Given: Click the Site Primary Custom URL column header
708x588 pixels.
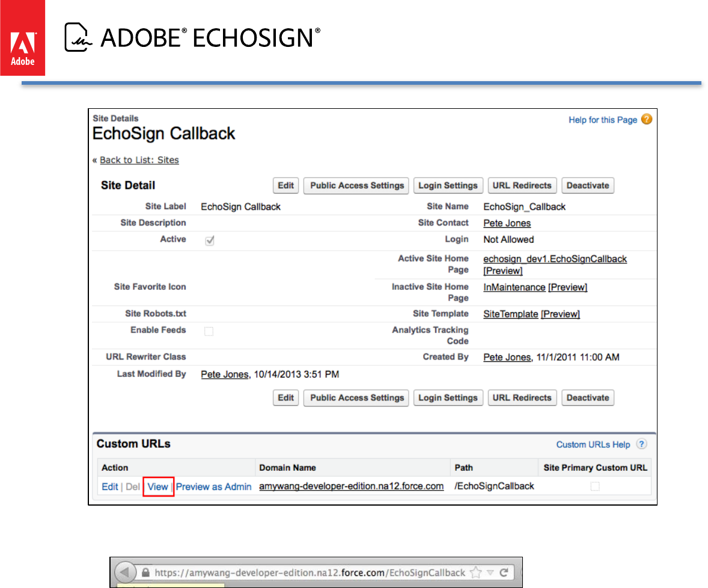Looking at the screenshot, I should [595, 468].
